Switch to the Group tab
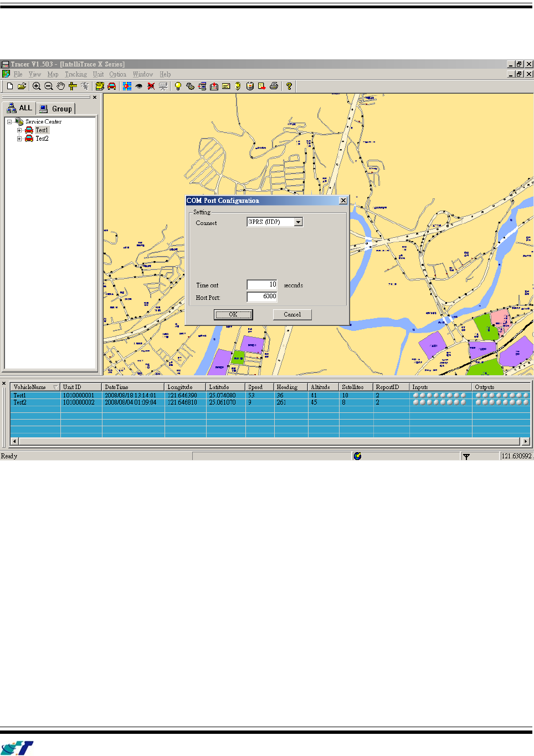 pyautogui.click(x=56, y=109)
